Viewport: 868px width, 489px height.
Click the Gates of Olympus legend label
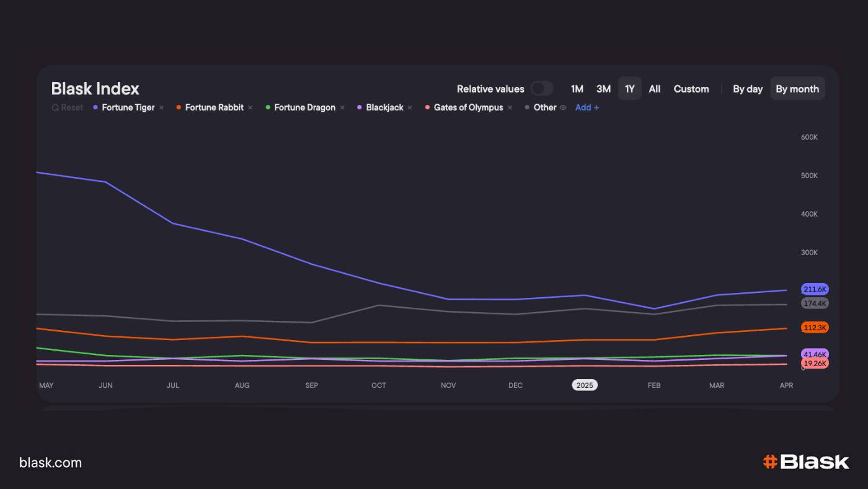pos(469,107)
